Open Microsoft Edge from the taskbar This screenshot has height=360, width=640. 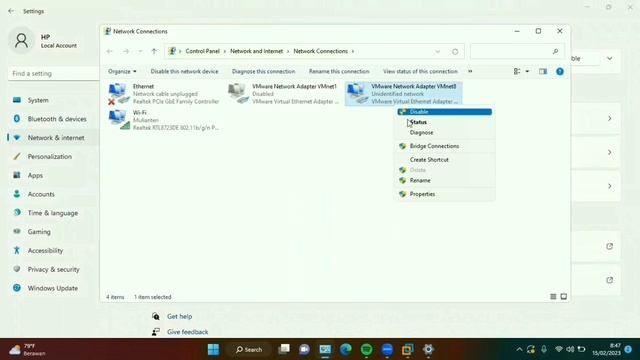tap(346, 349)
